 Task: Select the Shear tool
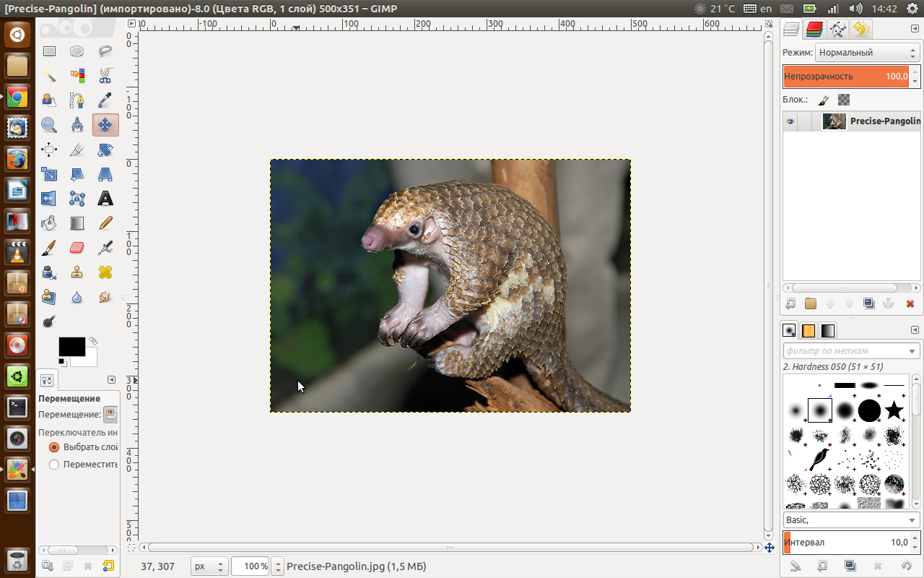[x=77, y=174]
